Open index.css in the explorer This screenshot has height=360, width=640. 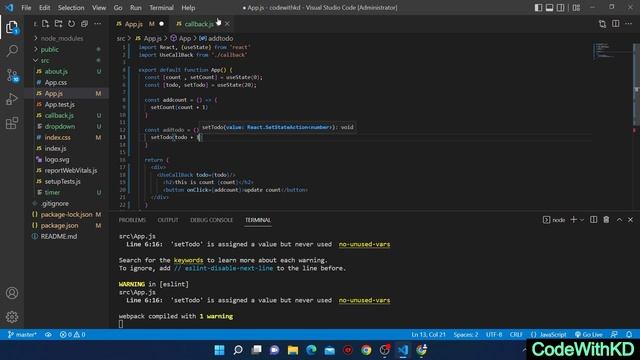[x=58, y=137]
